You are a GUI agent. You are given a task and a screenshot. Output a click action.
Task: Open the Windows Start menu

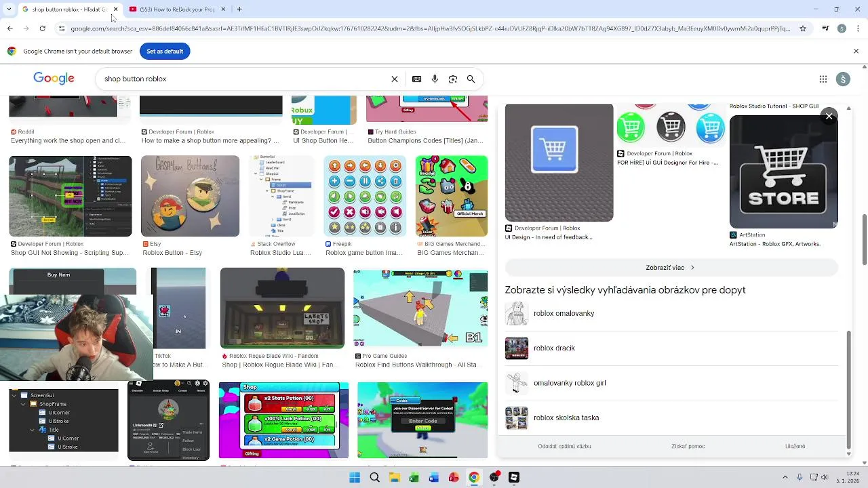click(355, 478)
